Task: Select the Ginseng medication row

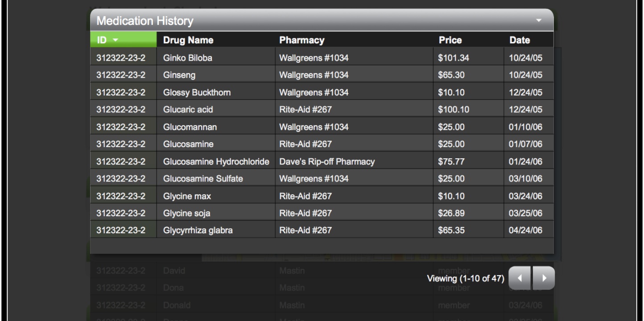Action: click(322, 75)
